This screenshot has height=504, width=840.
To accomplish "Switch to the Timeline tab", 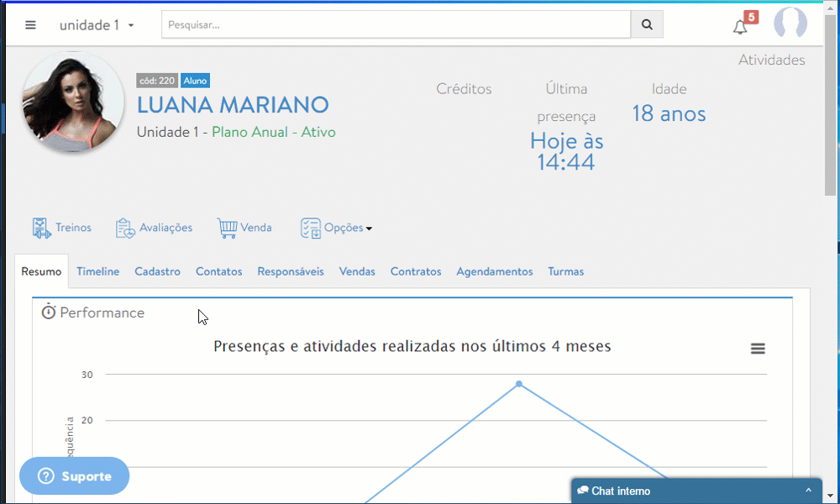I will [x=97, y=271].
